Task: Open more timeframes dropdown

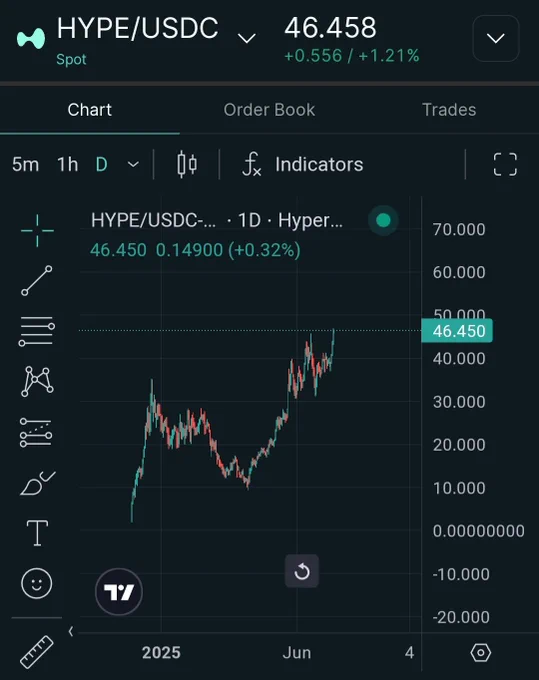Action: 133,164
